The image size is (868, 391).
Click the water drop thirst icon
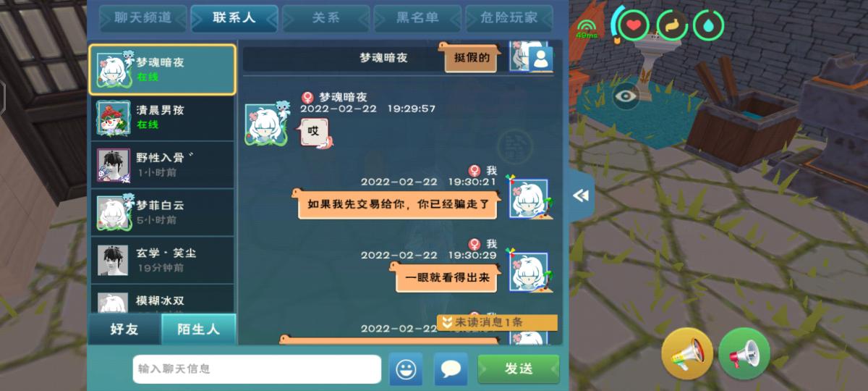pyautogui.click(x=708, y=26)
